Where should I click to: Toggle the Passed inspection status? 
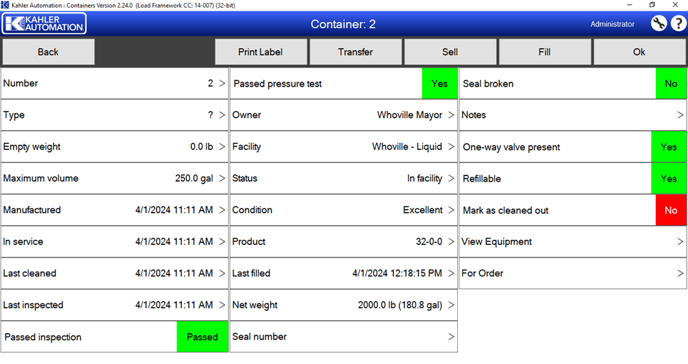tap(202, 337)
